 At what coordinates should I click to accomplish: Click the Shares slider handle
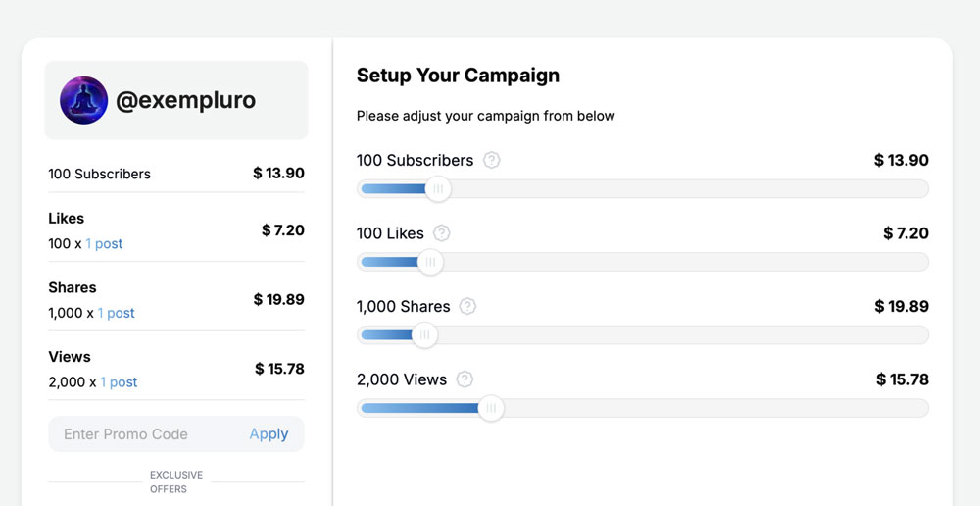click(x=424, y=335)
